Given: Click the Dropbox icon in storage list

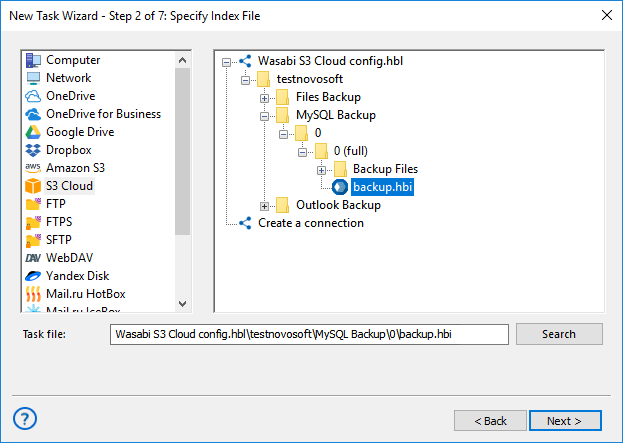Looking at the screenshot, I should (x=33, y=150).
